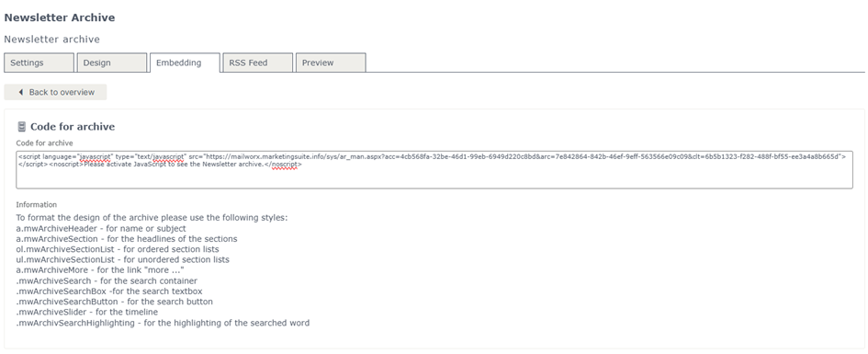The width and height of the screenshot is (868, 354).
Task: Click the .mwArchiveSearchBox style line
Action: coord(109,291)
